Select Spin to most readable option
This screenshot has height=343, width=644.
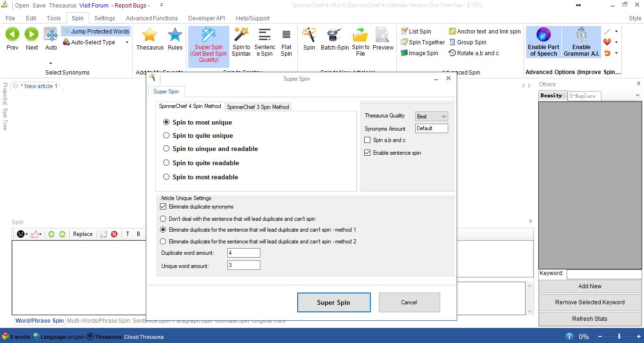(x=166, y=177)
